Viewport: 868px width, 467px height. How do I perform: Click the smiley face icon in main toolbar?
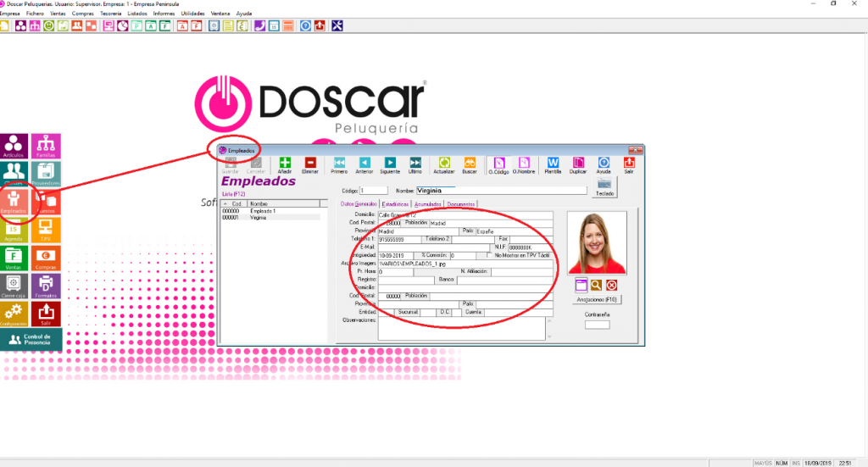48,26
